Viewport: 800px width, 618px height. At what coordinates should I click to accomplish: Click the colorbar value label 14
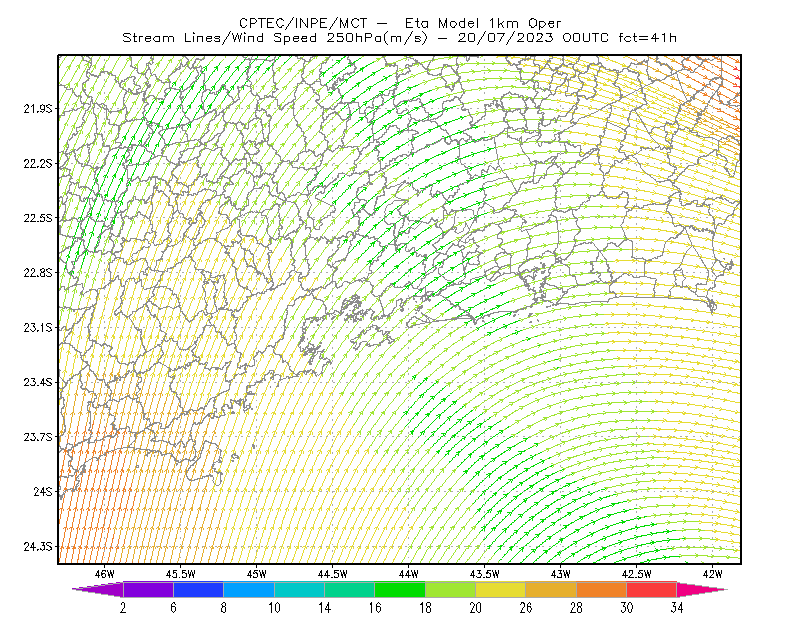(x=324, y=608)
